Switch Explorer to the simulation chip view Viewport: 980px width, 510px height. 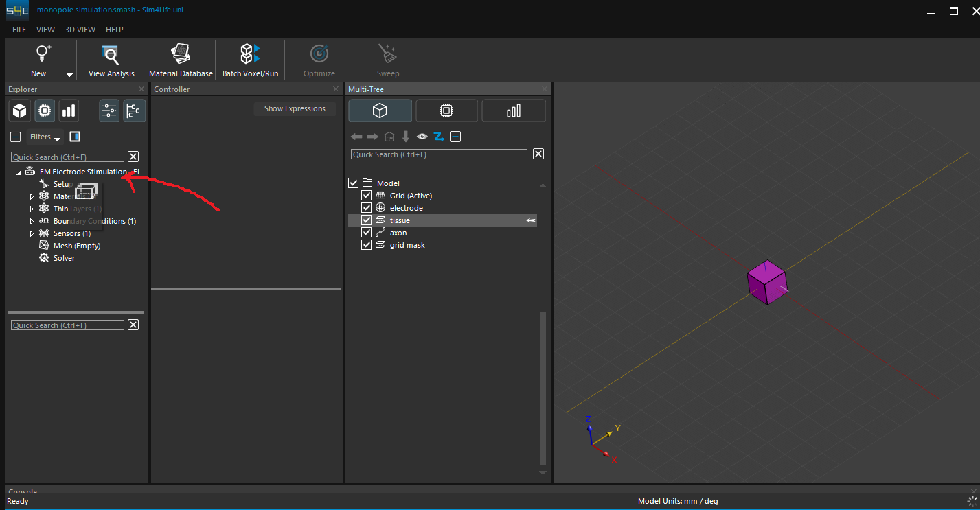(45, 111)
